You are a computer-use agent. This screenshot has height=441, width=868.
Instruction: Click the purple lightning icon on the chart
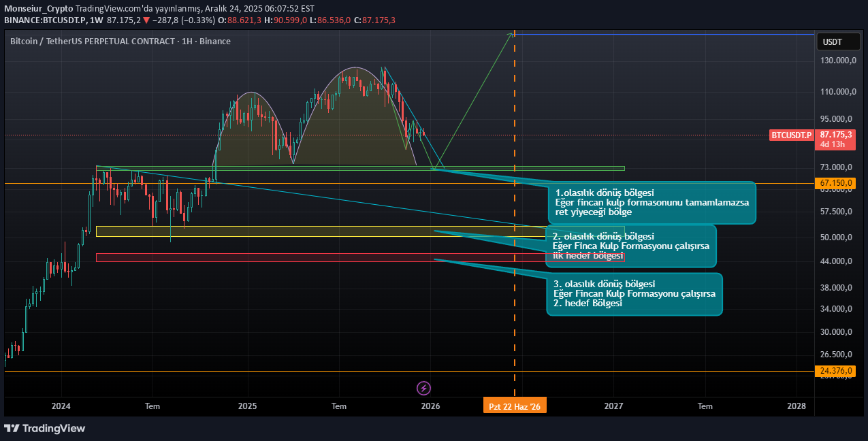[x=423, y=388]
